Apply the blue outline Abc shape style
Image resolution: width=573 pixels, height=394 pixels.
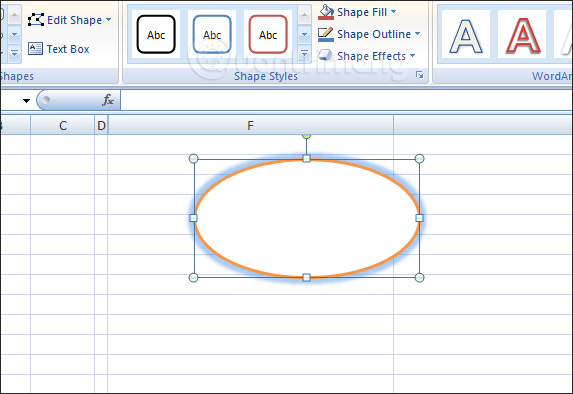click(x=212, y=34)
